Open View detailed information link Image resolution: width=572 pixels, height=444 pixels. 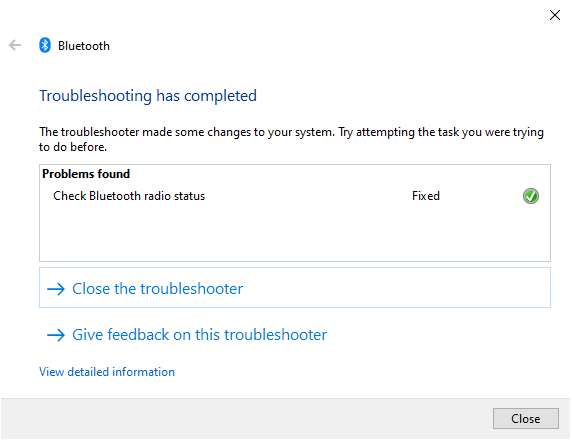click(x=107, y=372)
